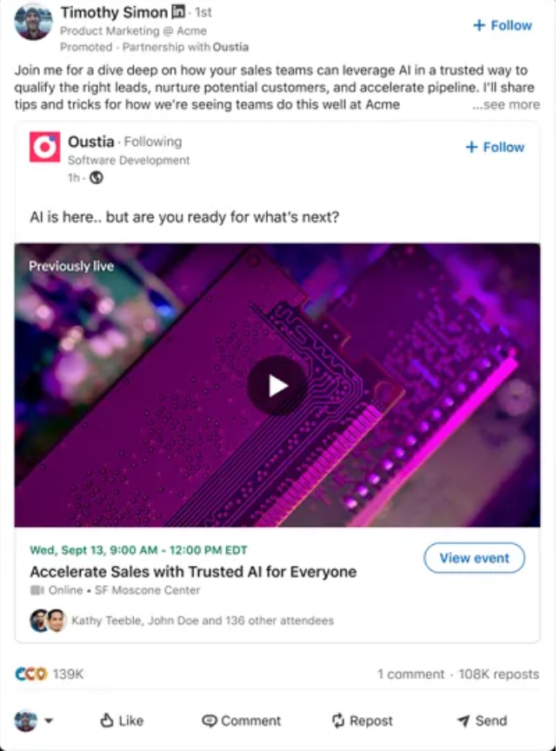Open the Oustia partnership link in promoted line
The width and height of the screenshot is (560, 751).
click(230, 47)
